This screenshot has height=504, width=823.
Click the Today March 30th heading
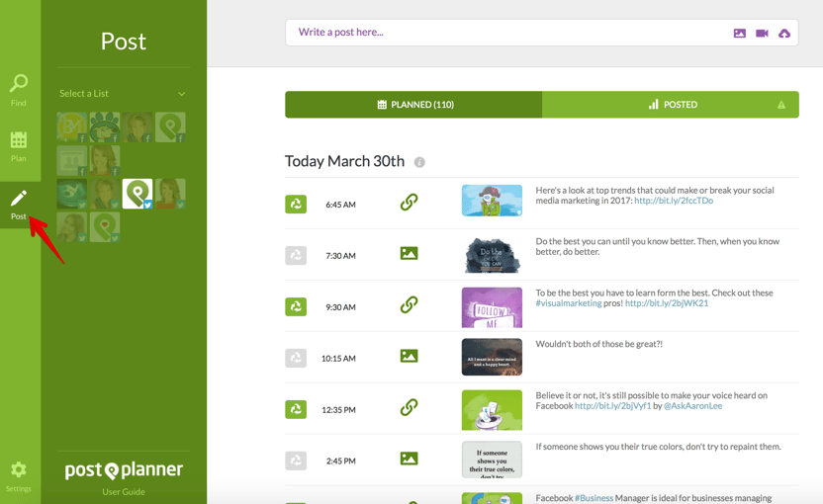[x=344, y=161]
